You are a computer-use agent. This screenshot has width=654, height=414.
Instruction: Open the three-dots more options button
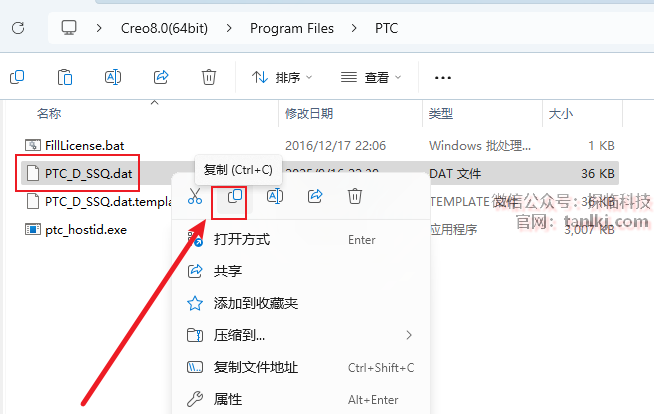coord(443,78)
